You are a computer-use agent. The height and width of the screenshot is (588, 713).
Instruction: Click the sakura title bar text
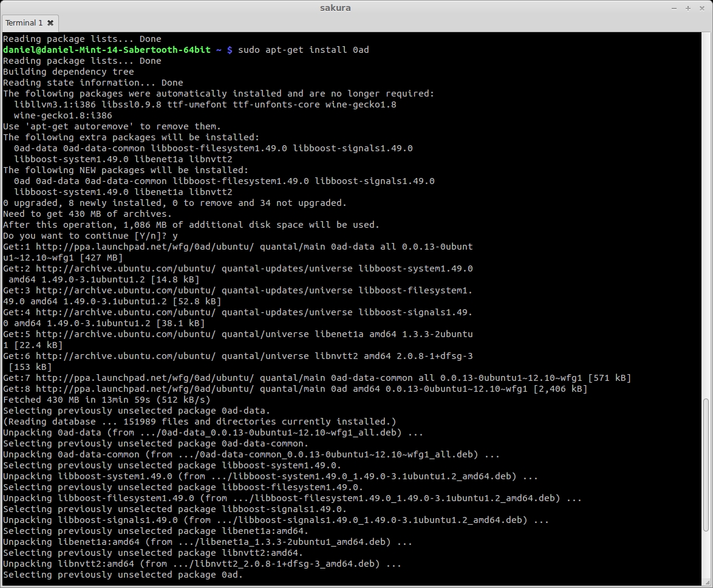click(x=335, y=8)
